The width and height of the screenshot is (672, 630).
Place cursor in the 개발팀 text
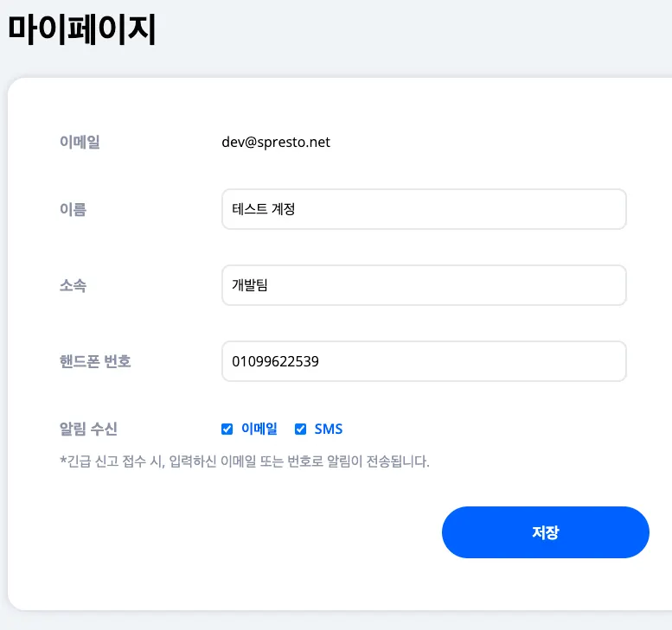(250, 285)
